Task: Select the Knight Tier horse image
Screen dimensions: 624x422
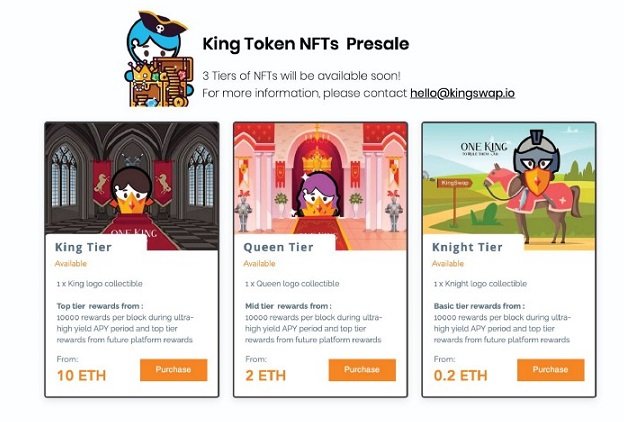Action: coord(509,186)
